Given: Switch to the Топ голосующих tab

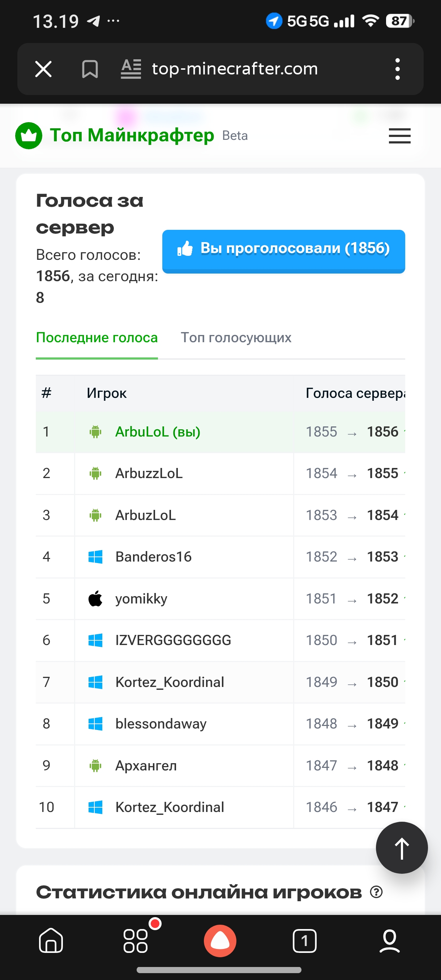Looking at the screenshot, I should (236, 338).
